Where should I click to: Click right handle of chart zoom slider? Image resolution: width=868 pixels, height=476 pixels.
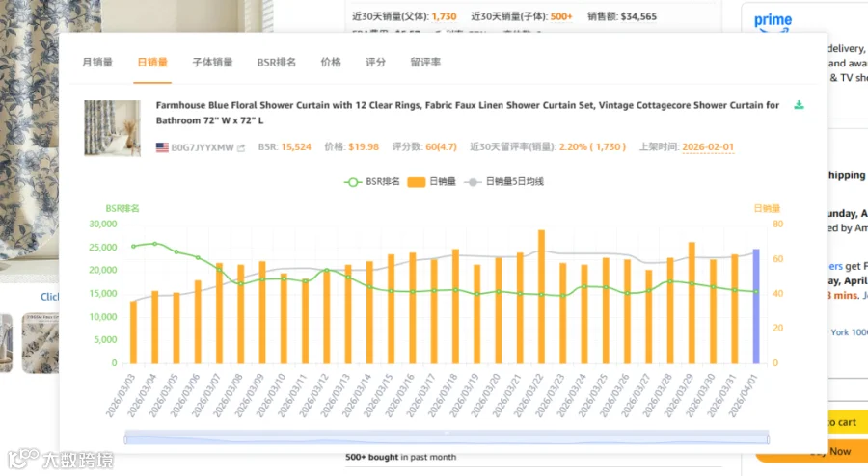coord(768,439)
